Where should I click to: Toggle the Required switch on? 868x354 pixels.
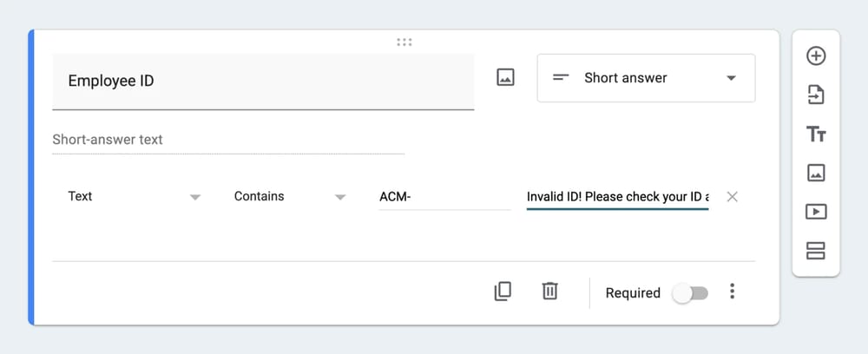tap(691, 293)
